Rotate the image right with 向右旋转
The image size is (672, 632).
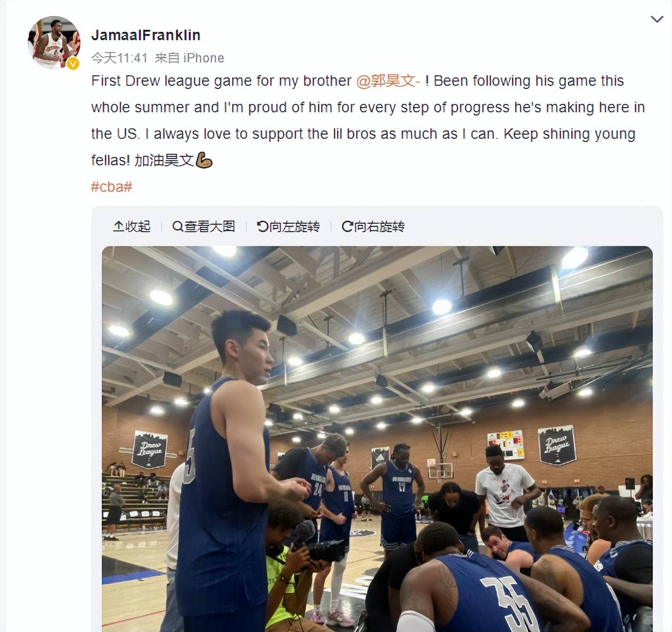373,226
